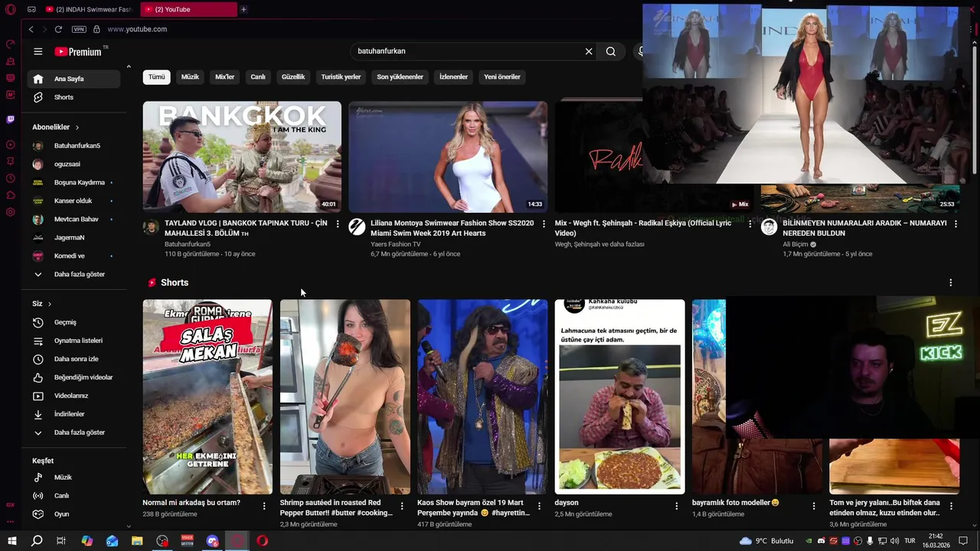Open Shorts in the left sidebar
The height and width of the screenshot is (551, 980).
click(x=73, y=97)
